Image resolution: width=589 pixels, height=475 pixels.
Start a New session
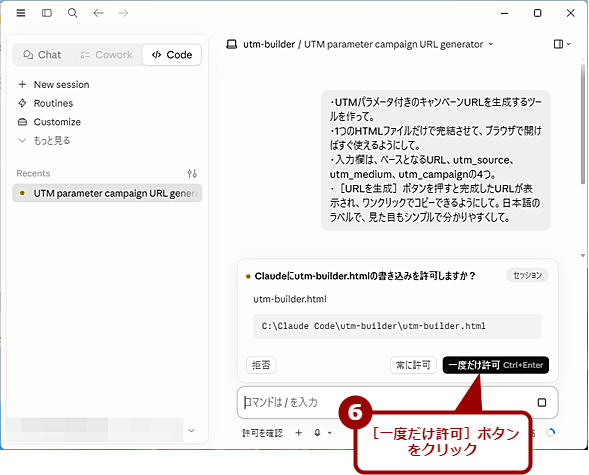pos(54,84)
